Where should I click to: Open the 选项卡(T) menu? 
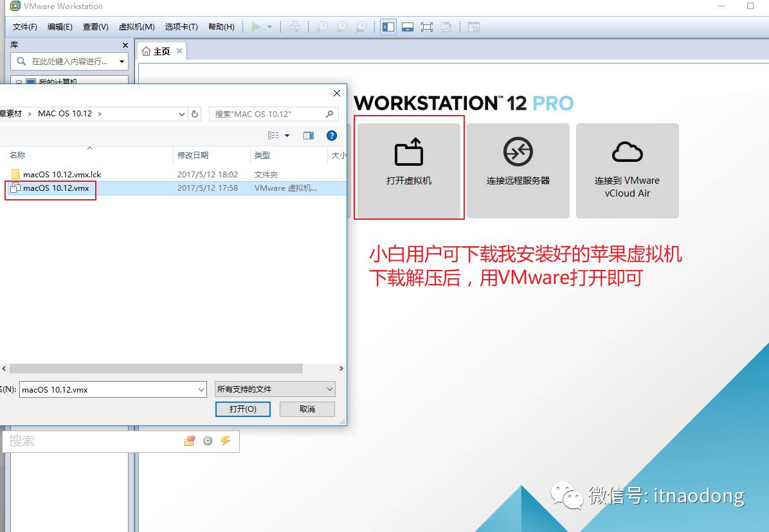pos(181,27)
